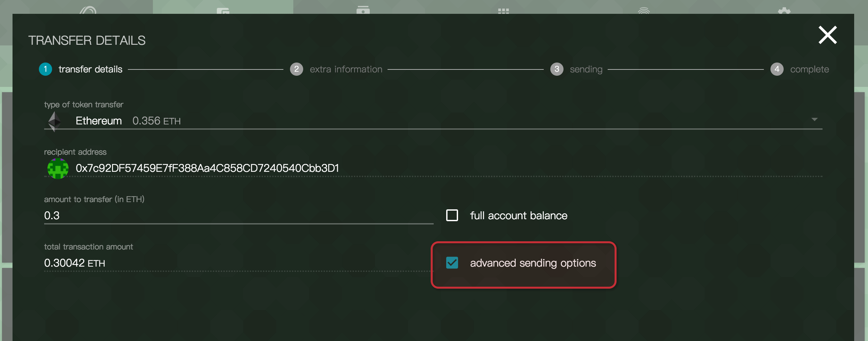Screen dimensions: 868x341
Task: Edit the recipient address field
Action: coord(433,168)
